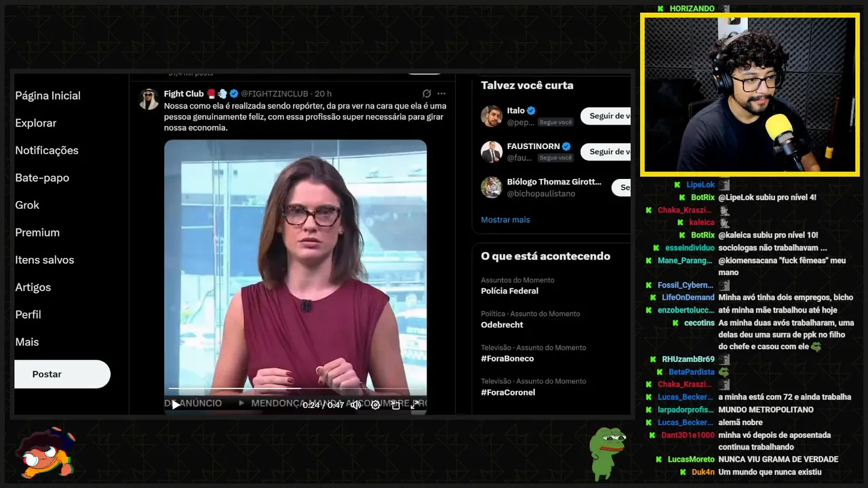Click the 'O que está acontecendo' heading
The width and height of the screenshot is (868, 488).
tap(545, 256)
